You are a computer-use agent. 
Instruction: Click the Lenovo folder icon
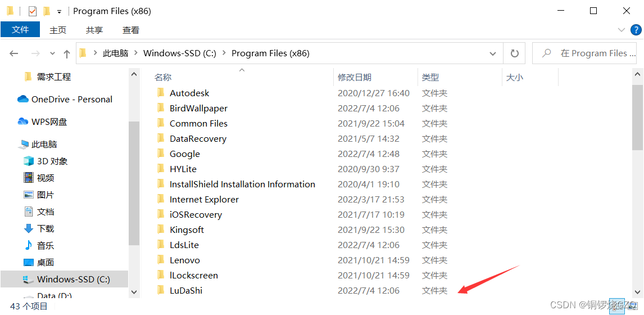[161, 260]
